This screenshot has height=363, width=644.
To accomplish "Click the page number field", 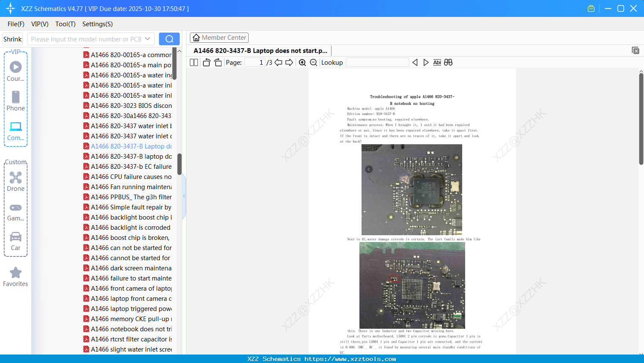I will click(255, 62).
